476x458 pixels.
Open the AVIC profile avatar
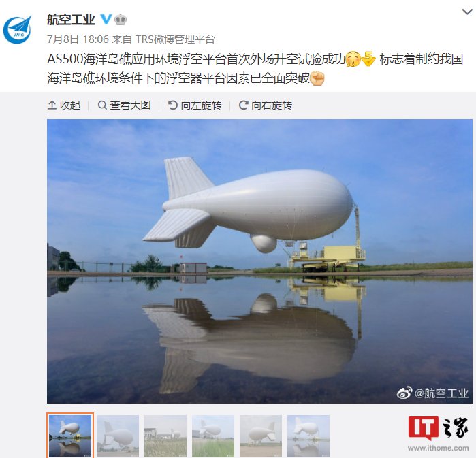(17, 29)
